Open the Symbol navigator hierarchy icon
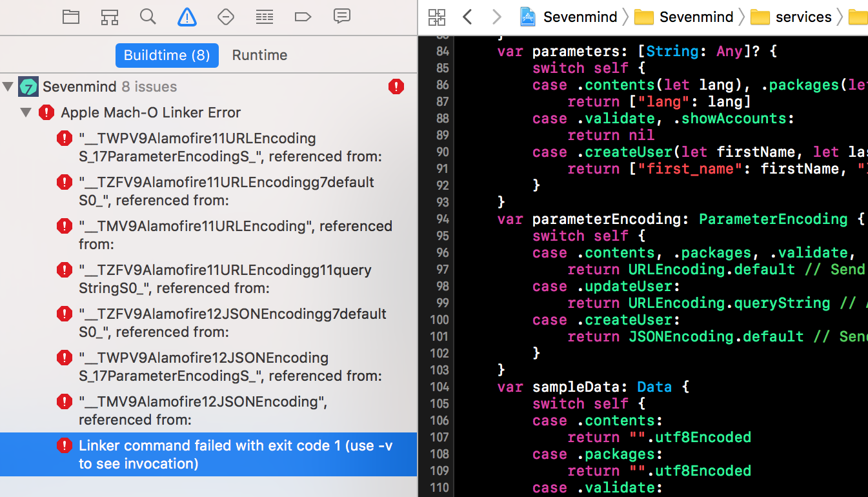 click(x=110, y=17)
